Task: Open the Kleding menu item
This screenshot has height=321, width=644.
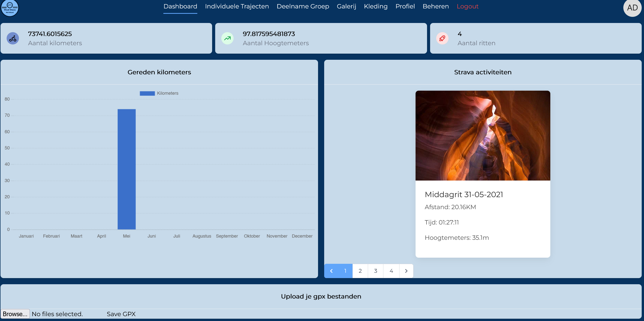Action: (375, 6)
